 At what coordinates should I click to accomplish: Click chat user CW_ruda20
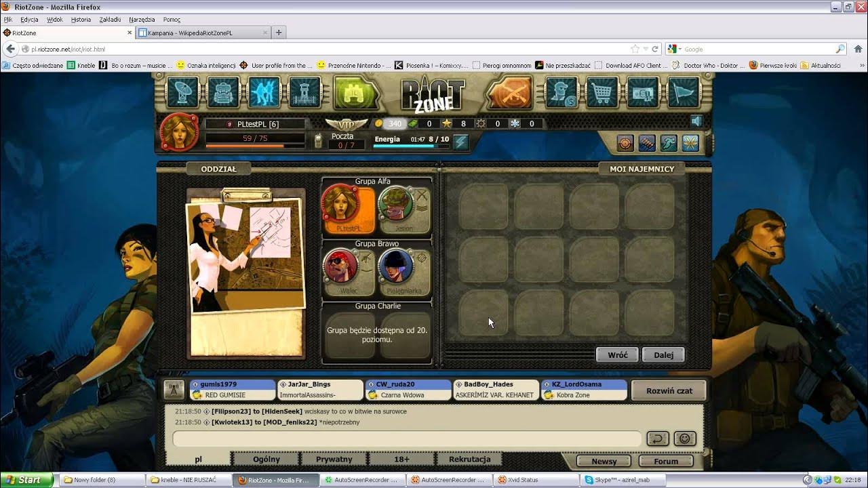click(x=408, y=390)
